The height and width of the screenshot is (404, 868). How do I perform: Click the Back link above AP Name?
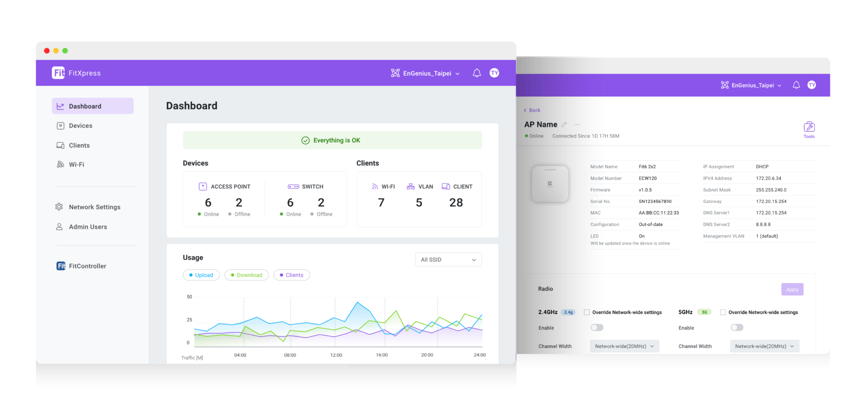531,110
